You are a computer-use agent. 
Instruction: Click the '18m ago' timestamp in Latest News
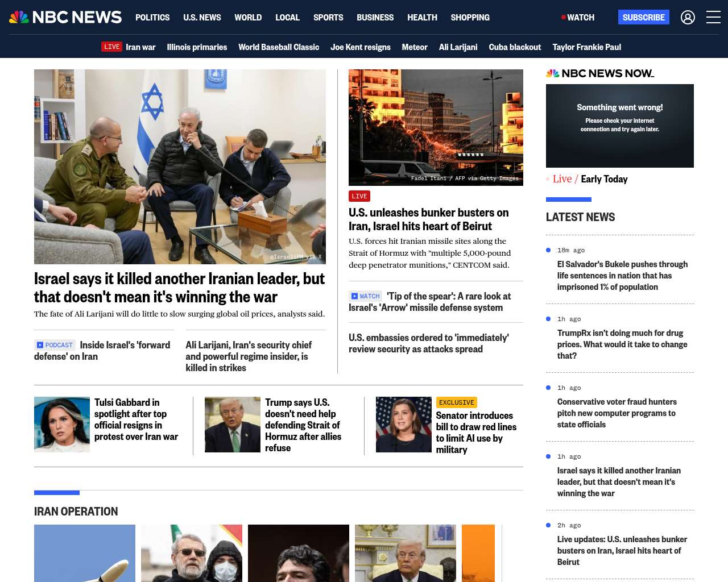tap(571, 250)
